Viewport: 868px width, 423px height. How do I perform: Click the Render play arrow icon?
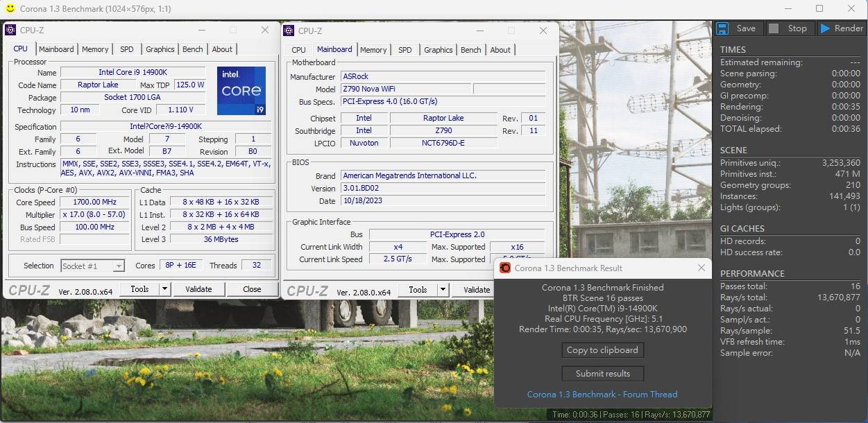pyautogui.click(x=825, y=28)
